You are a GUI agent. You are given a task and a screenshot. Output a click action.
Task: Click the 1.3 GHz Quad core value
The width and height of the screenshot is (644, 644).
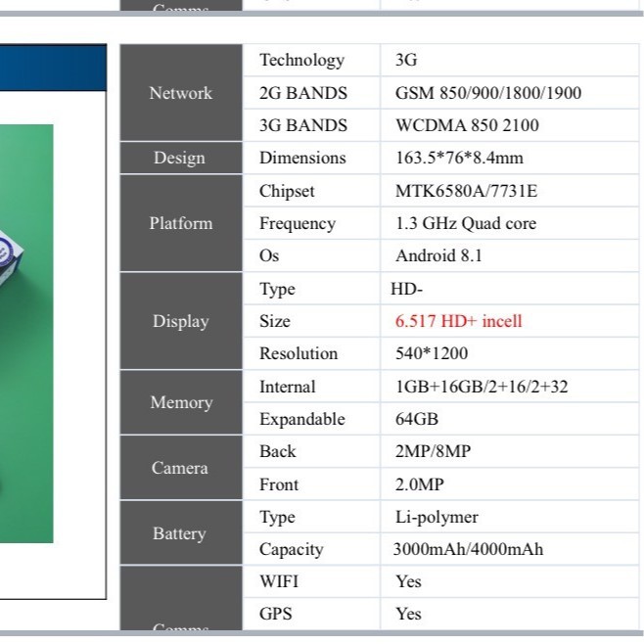coord(466,223)
